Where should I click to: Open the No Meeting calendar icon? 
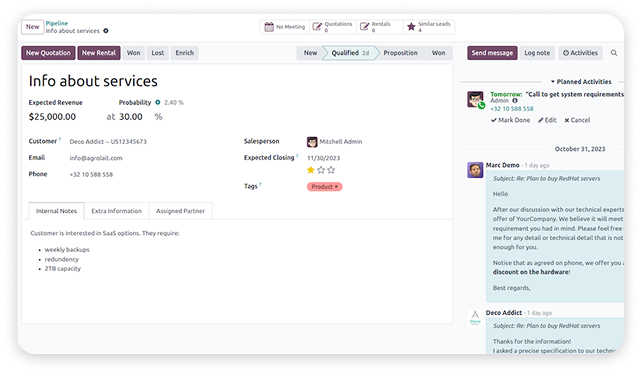click(269, 27)
